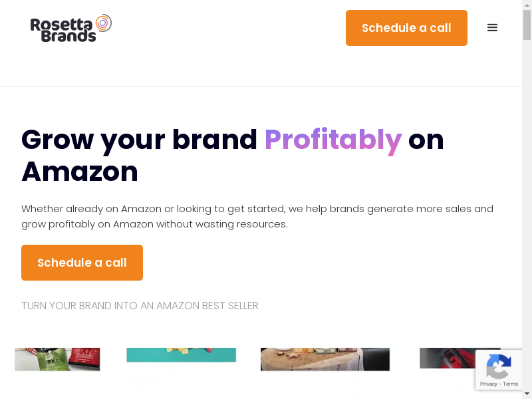Click the word Amazon in the headline
This screenshot has width=532, height=399.
80,172
